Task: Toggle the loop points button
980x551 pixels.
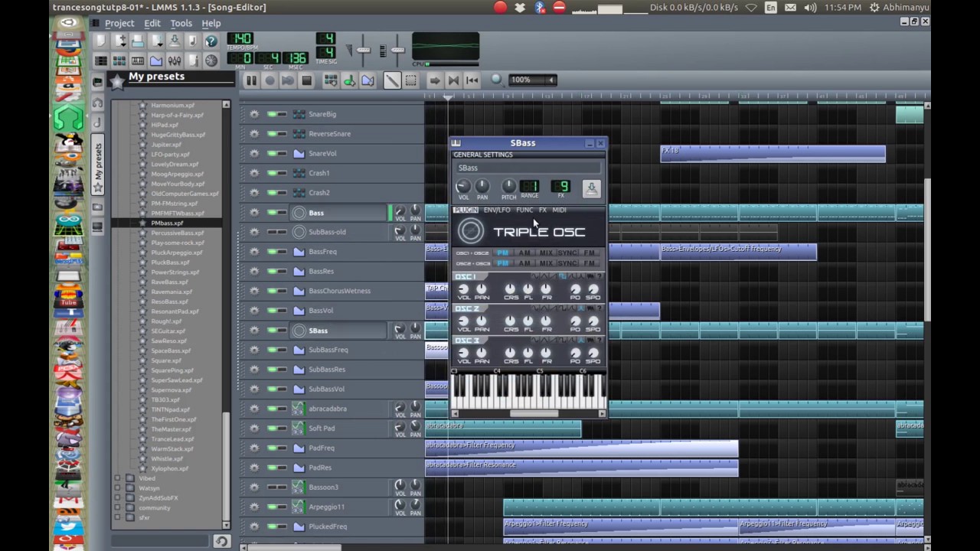Action: click(x=453, y=80)
